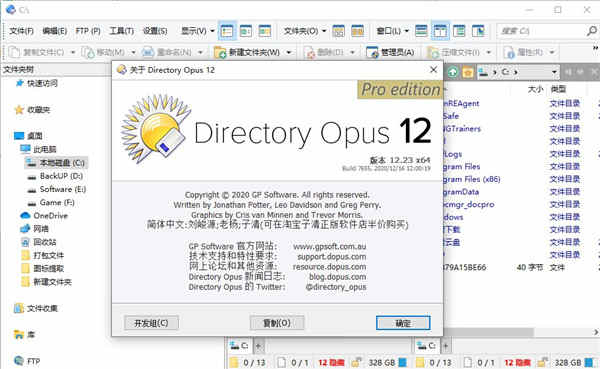600x369 pixels.
Task: Open the Tools 工具(T) menu
Action: (x=122, y=31)
